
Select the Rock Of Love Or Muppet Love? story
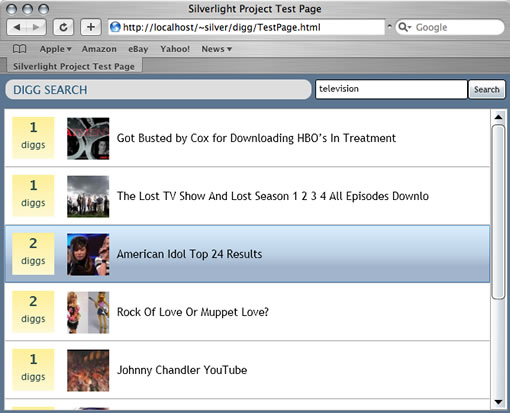[247, 312]
